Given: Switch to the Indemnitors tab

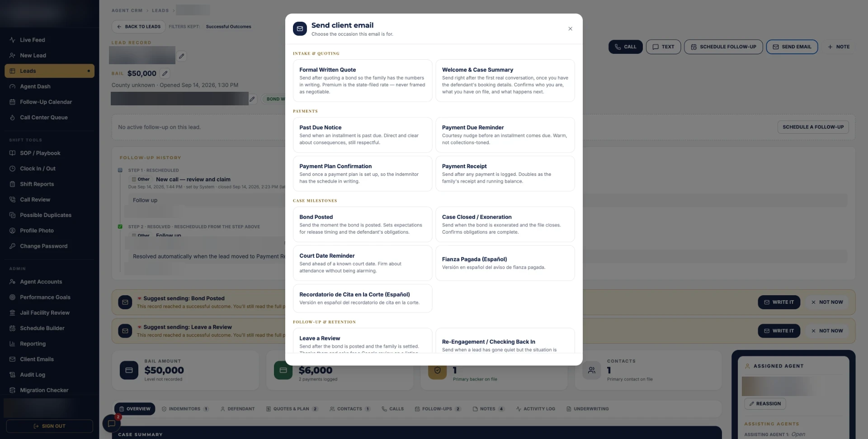Looking at the screenshot, I should click(x=184, y=409).
